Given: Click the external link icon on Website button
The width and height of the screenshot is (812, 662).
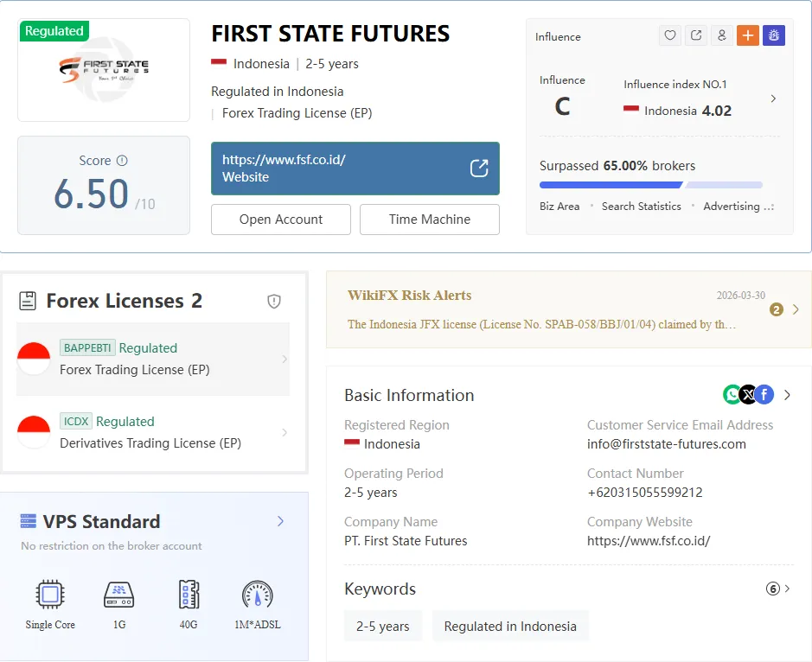Looking at the screenshot, I should (x=479, y=169).
